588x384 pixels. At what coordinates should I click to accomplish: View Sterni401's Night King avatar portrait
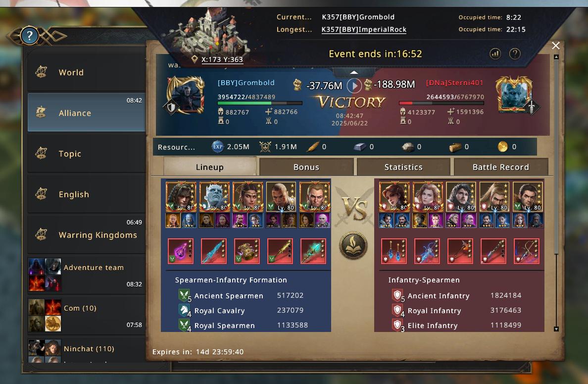pos(514,94)
